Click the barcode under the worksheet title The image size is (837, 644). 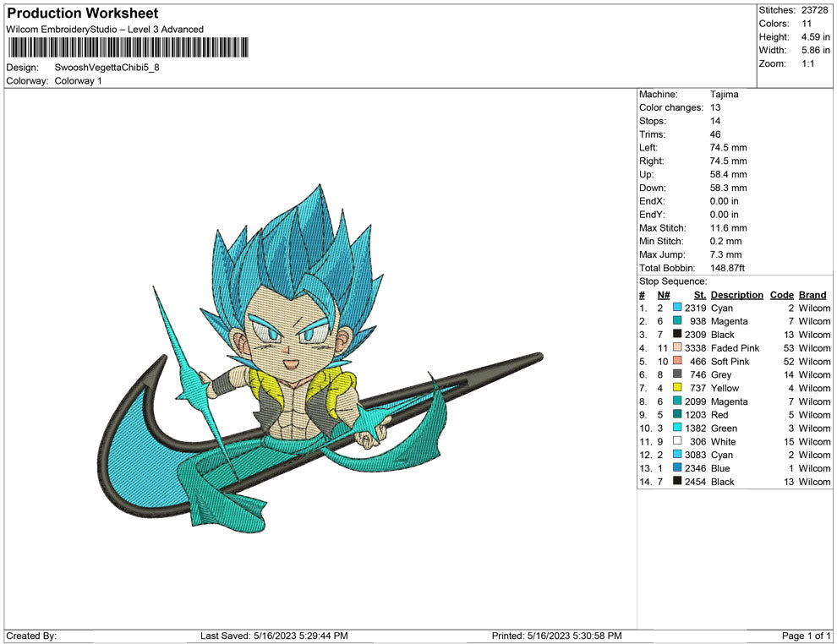coord(129,47)
